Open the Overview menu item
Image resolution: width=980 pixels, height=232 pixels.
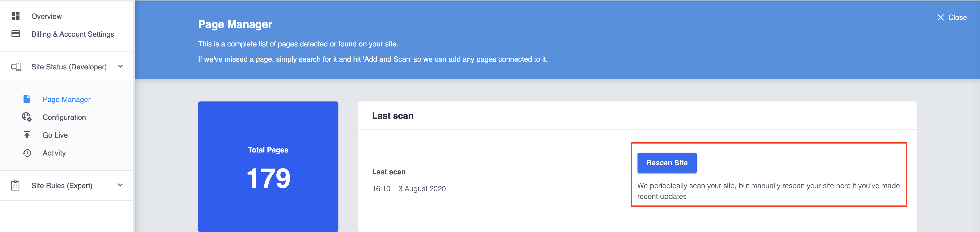[46, 16]
